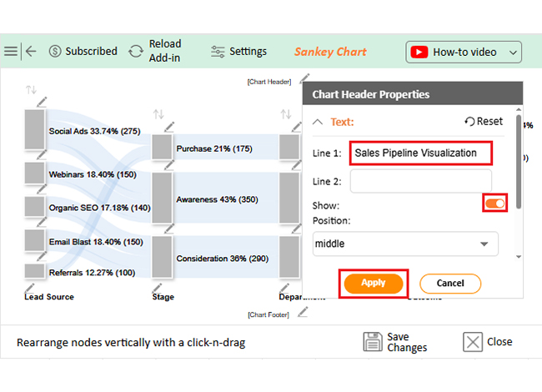Screen dimensions: 542x392
Task: Click the back arrow icon
Action: click(31, 52)
